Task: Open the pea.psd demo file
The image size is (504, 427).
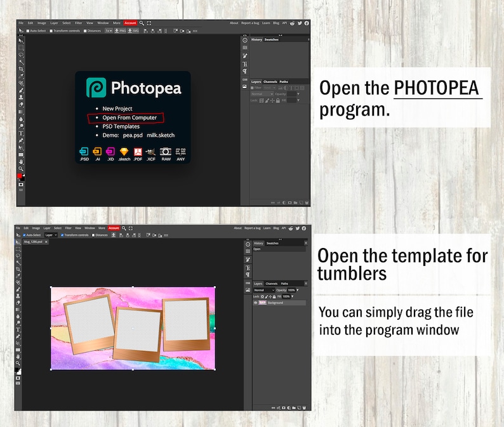Action: click(133, 135)
